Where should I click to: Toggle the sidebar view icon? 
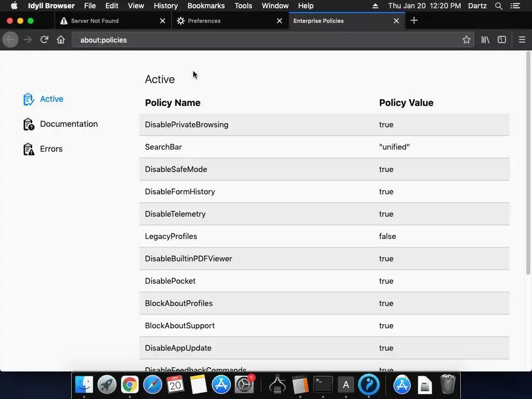click(502, 39)
